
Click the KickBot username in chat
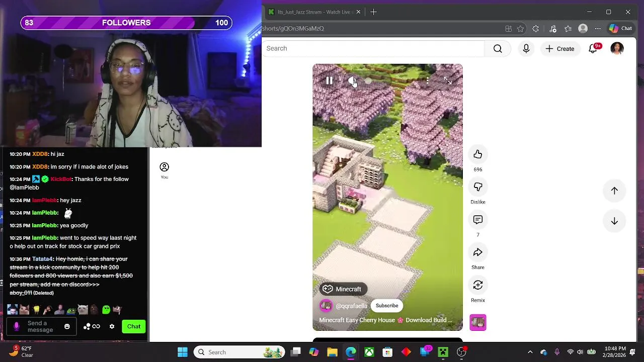click(61, 179)
